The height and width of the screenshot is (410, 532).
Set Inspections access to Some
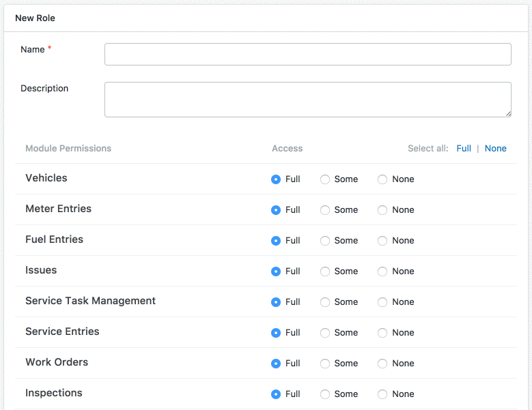coord(325,394)
